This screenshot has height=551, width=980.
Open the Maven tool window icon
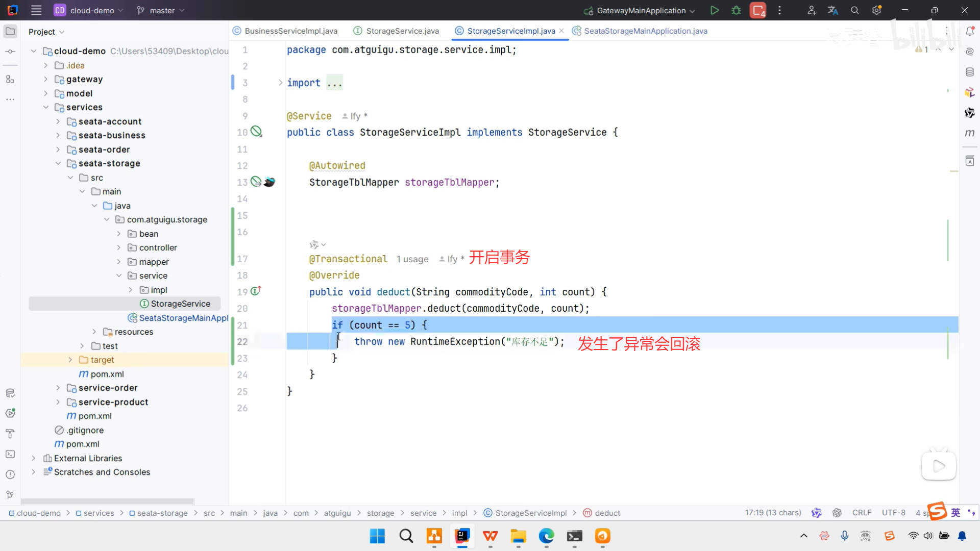click(970, 133)
